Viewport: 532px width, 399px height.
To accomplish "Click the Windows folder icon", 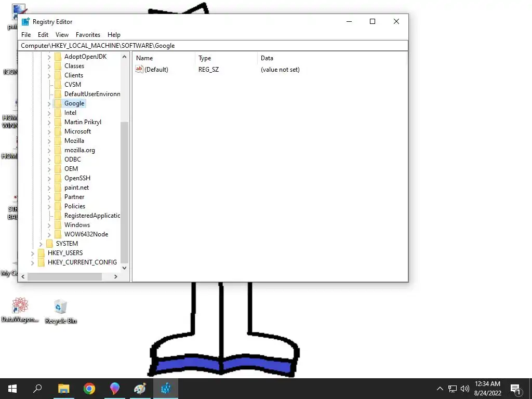I will tap(58, 224).
